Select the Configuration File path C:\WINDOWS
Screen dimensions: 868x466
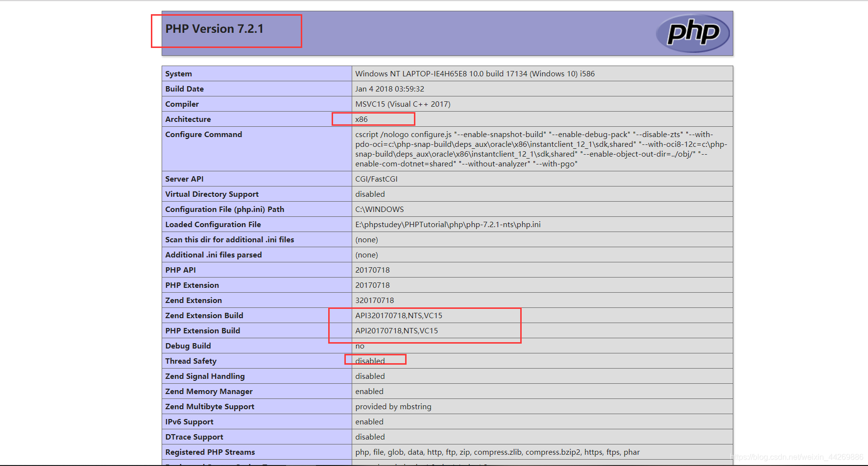380,209
